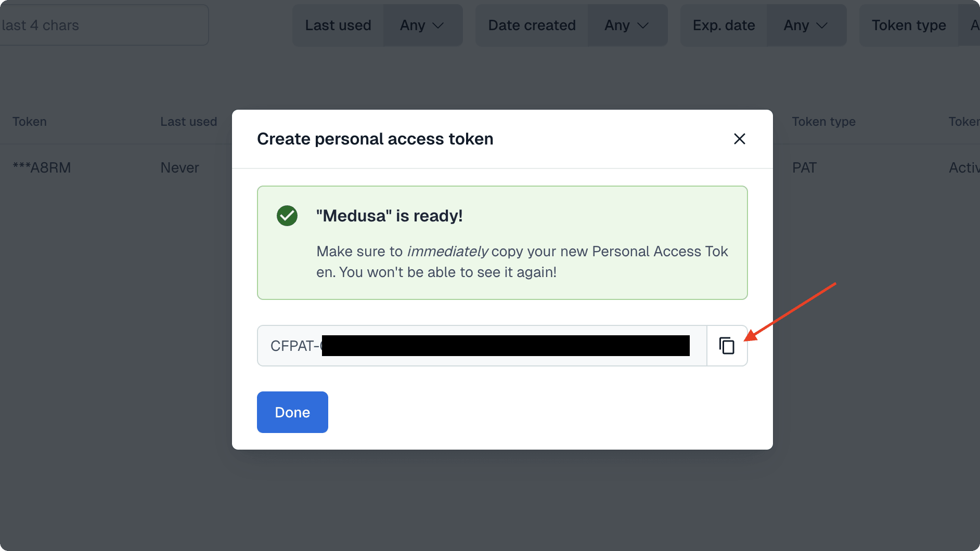The image size is (980, 551).
Task: Close the Create personal access token dialog
Action: [739, 139]
